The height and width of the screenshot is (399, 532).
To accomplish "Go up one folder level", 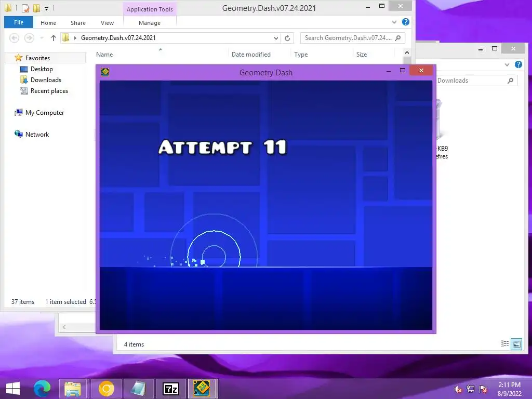I will [54, 38].
